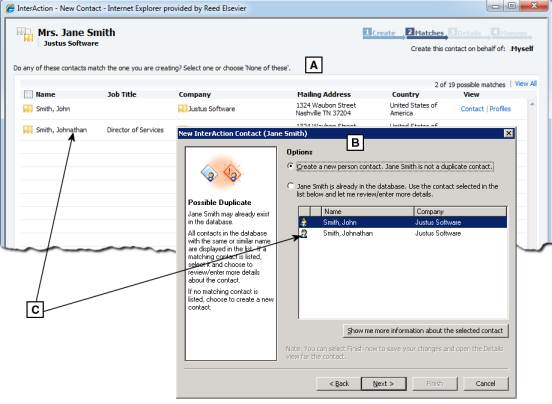The width and height of the screenshot is (552, 404).
Task: Click the contact icon next to Smith, John row
Action: (x=28, y=109)
